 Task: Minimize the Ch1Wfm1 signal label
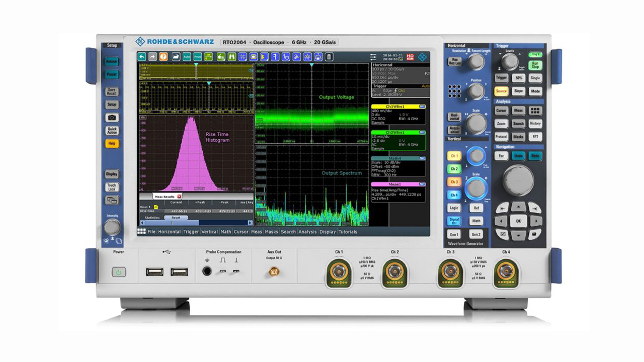(x=422, y=107)
